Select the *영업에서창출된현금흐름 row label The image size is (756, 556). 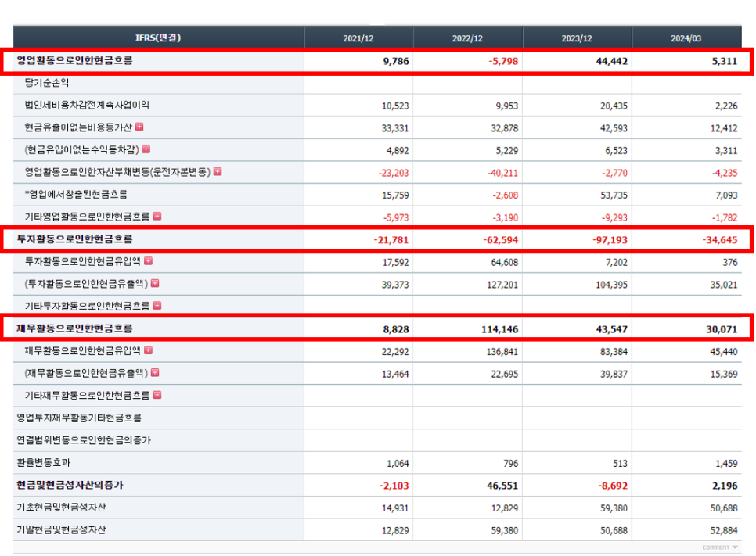[76, 194]
